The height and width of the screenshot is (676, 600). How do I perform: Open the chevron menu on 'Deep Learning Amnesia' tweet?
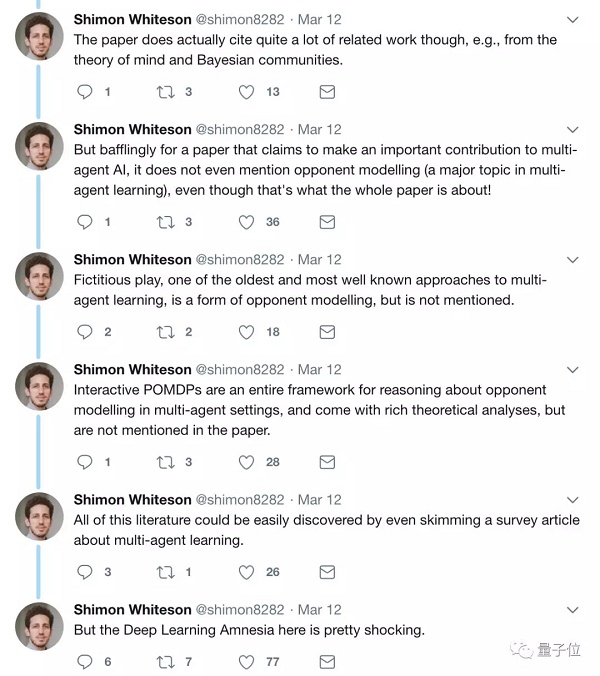pos(572,610)
